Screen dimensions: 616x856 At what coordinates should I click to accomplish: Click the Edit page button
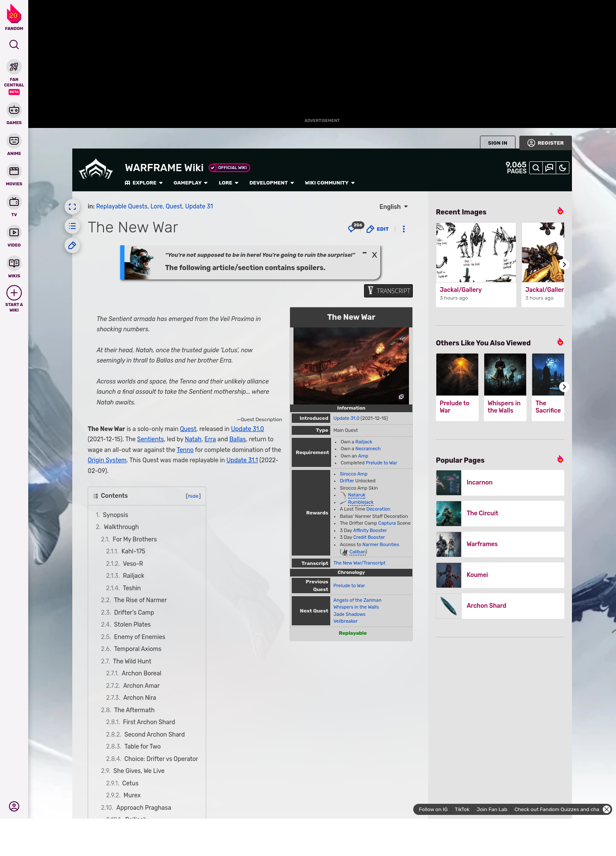coord(378,229)
